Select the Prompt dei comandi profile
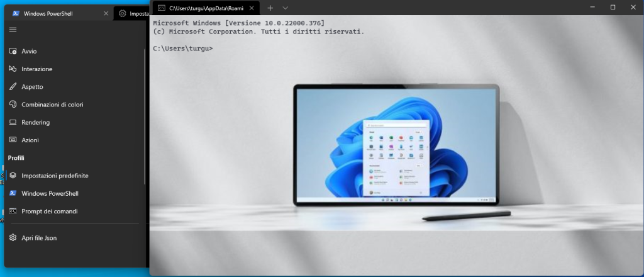Viewport: 644px width, 277px height. coord(50,212)
